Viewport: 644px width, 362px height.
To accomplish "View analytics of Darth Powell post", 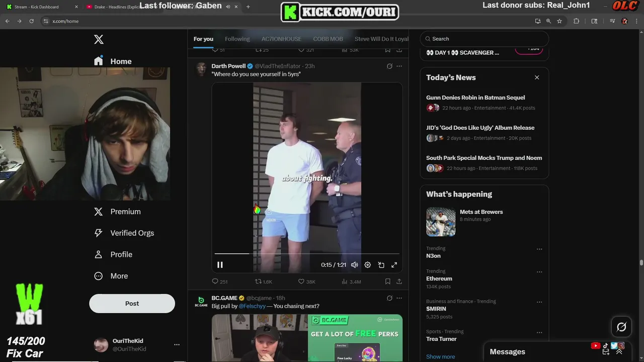I will [x=351, y=282].
